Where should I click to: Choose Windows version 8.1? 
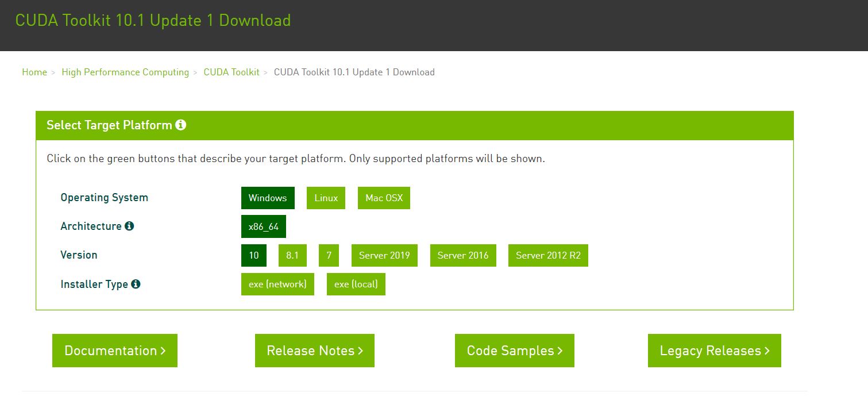click(x=292, y=255)
